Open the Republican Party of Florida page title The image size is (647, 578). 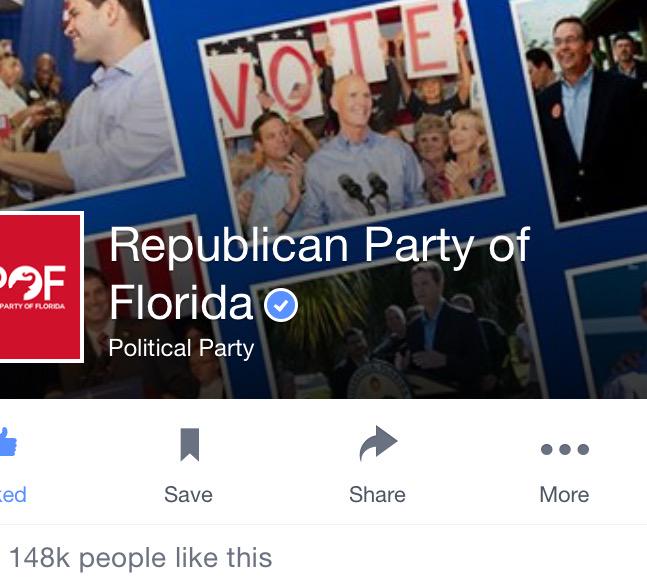coord(319,273)
